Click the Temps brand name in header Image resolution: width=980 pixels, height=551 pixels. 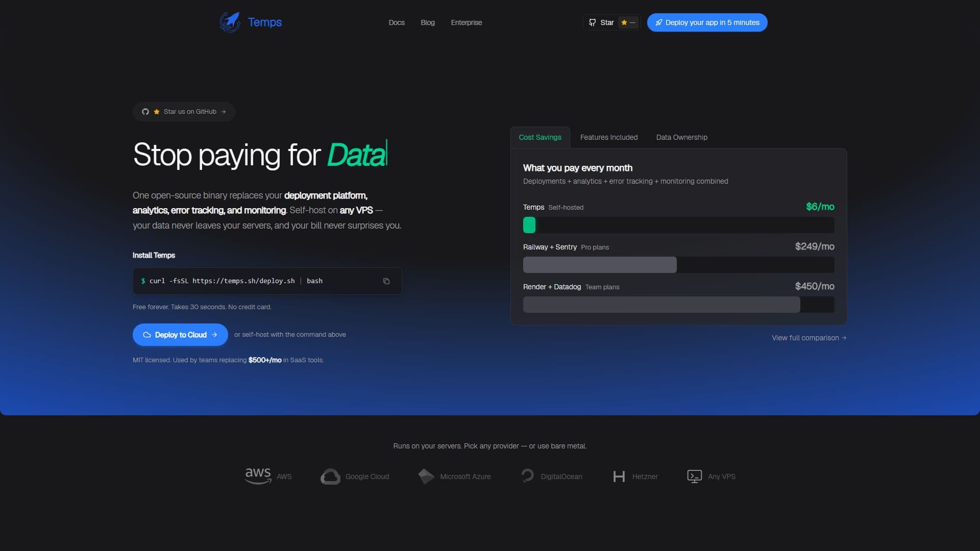[264, 22]
